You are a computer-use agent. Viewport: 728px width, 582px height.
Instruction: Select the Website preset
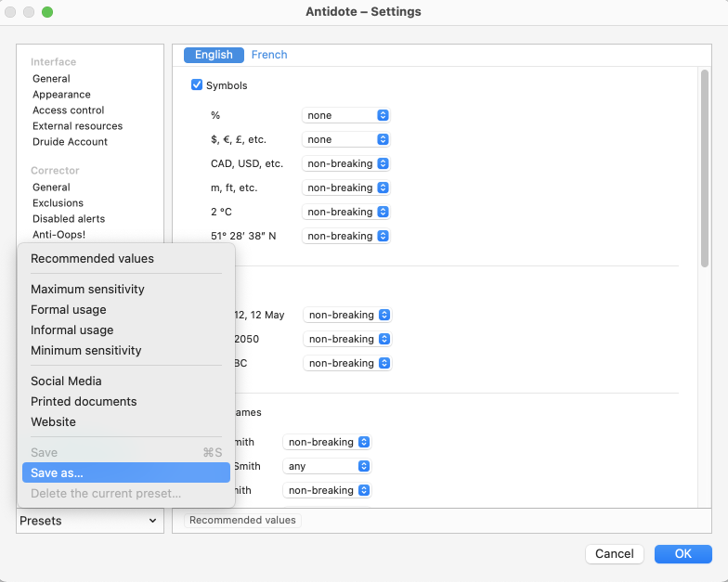click(53, 422)
